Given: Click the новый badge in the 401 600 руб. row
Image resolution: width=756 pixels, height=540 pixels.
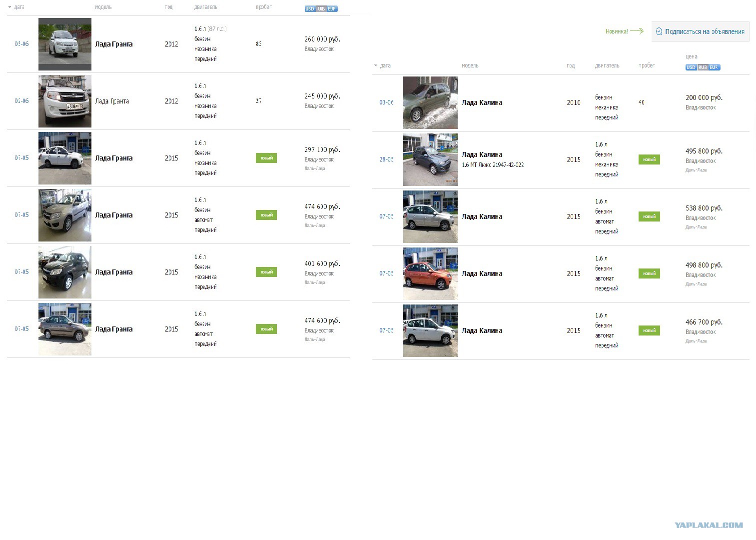Looking at the screenshot, I should click(x=266, y=272).
